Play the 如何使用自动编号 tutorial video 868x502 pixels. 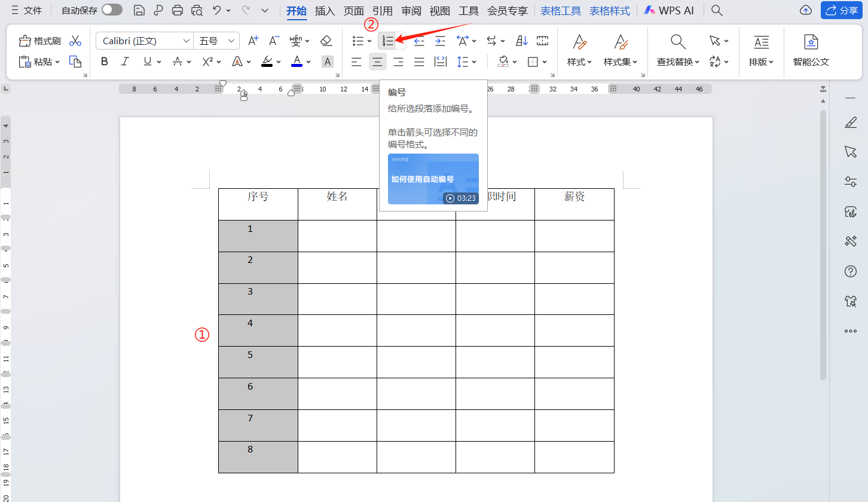(x=433, y=179)
